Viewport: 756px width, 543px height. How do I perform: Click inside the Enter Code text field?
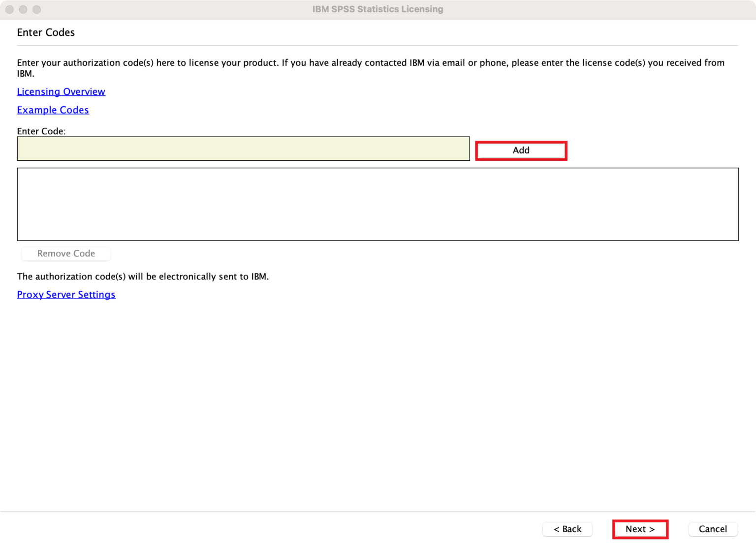[243, 149]
